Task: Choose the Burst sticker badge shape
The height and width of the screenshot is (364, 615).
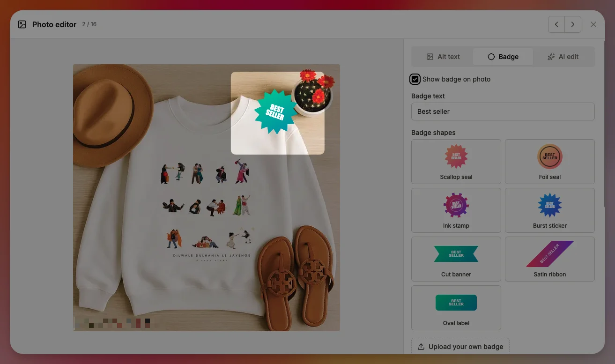Action: [550, 210]
